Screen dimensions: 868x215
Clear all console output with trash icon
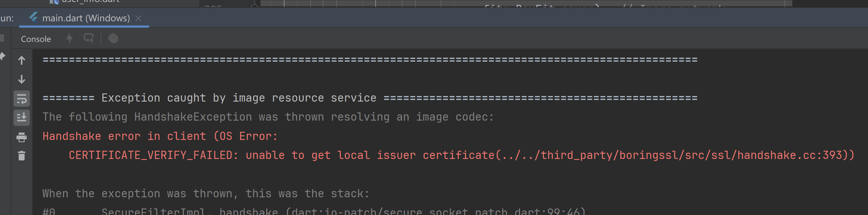[x=22, y=156]
